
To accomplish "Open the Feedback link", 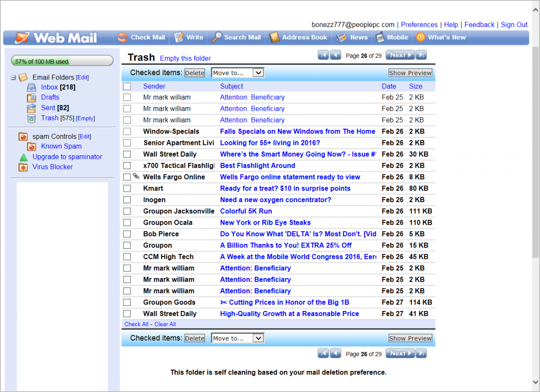I will coord(479,25).
